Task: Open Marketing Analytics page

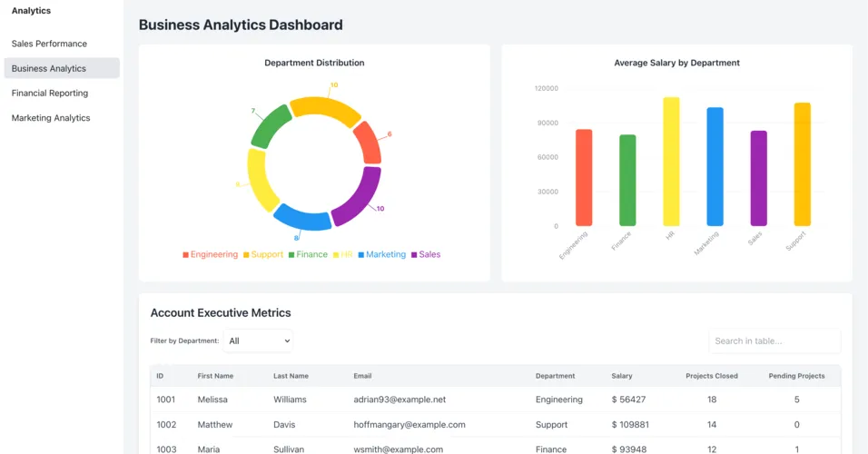Action: point(51,118)
